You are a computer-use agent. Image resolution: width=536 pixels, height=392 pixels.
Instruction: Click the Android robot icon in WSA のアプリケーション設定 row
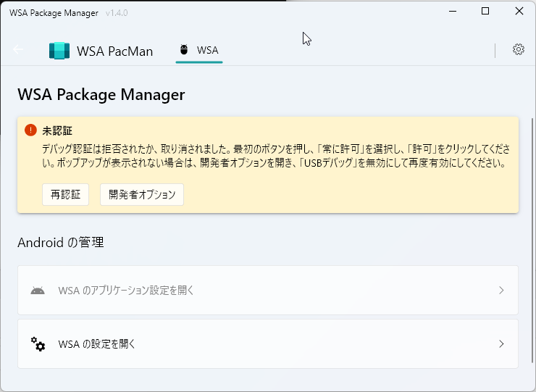(38, 291)
